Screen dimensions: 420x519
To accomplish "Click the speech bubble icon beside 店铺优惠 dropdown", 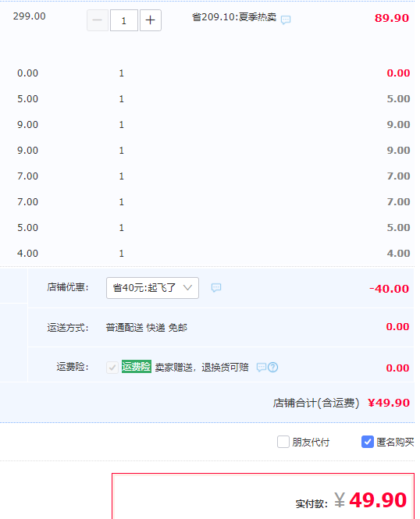I will [216, 288].
